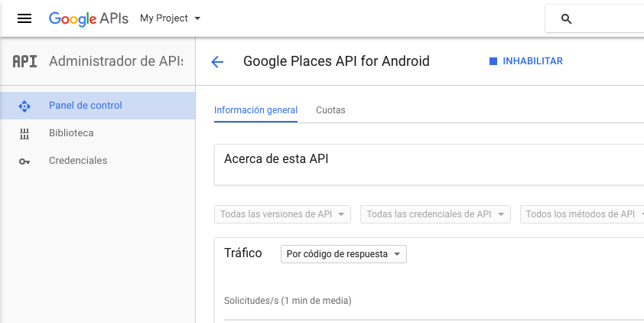Click the Google Places API for Android title
Screen dimensions: 644x323
point(337,61)
